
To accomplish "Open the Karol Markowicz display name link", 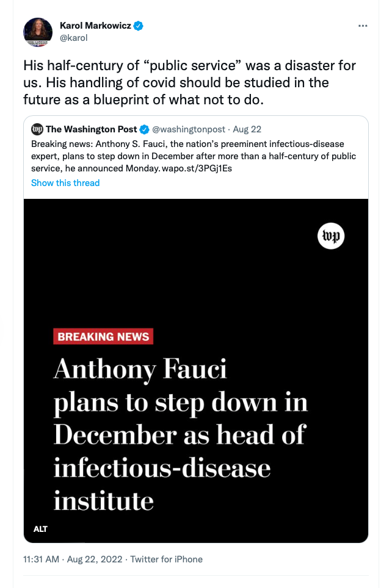I will pos(96,26).
